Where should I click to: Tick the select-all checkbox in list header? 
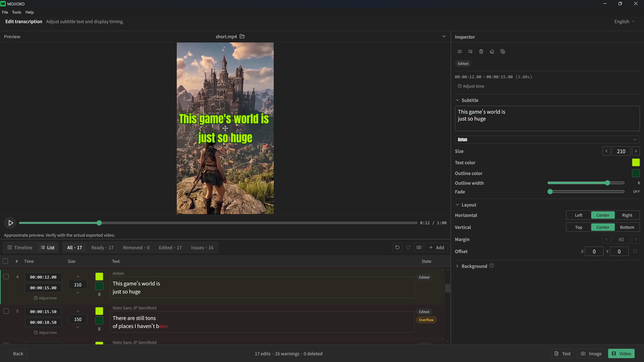point(5,261)
